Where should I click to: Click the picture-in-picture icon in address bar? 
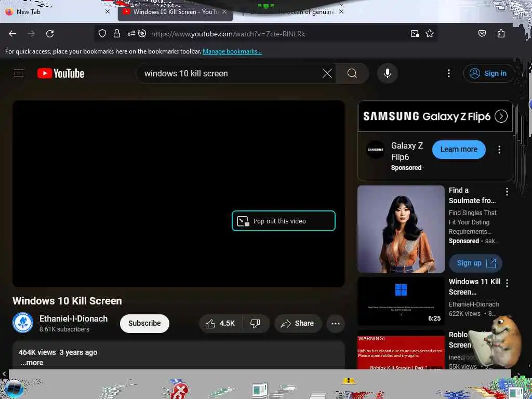point(415,34)
